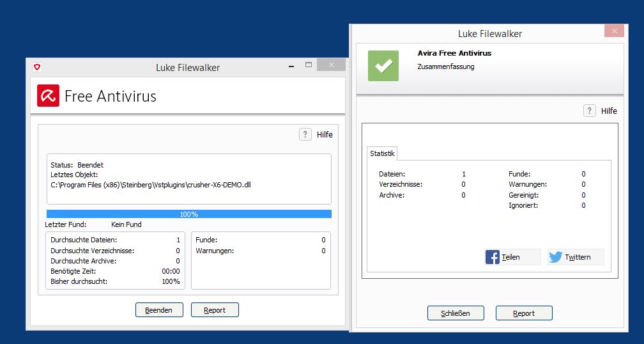Click the Avira shield icon in scan window title bar
The width and height of the screenshot is (644, 344).
pyautogui.click(x=37, y=67)
